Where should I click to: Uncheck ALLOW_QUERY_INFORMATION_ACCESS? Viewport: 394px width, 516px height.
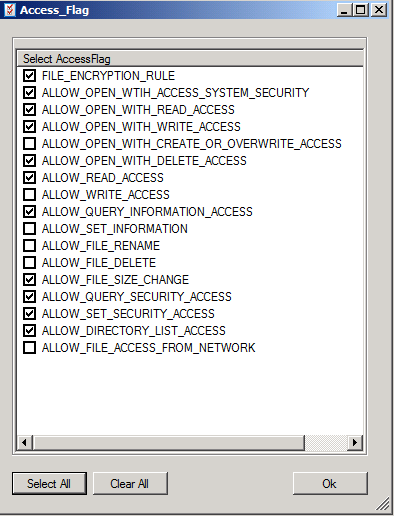[29, 212]
